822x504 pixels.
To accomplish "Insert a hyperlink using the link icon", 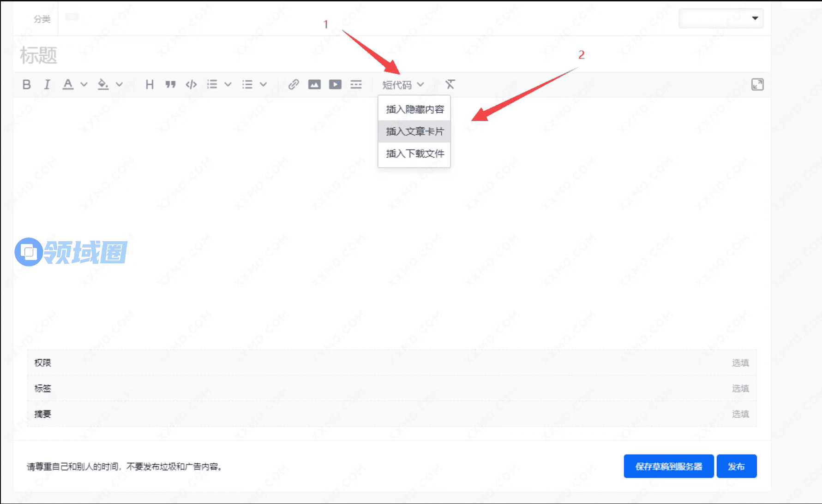I will [294, 84].
